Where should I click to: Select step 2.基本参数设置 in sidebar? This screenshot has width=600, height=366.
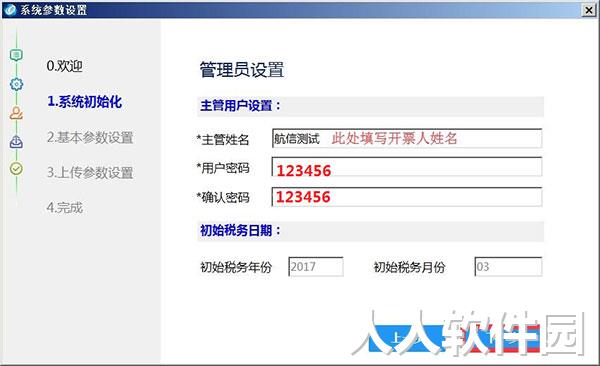[90, 137]
